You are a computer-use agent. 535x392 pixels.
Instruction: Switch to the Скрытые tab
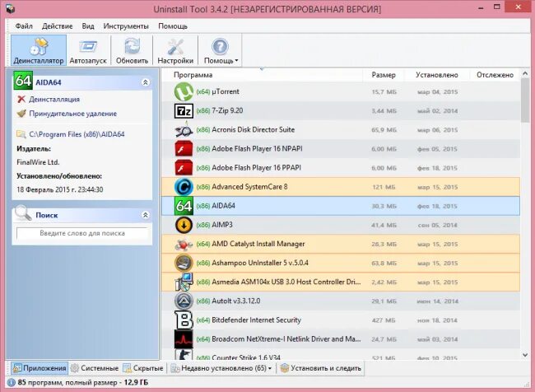143,368
